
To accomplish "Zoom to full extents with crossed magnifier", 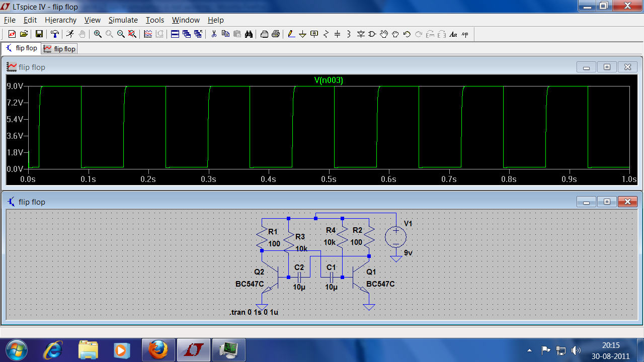I will click(132, 34).
